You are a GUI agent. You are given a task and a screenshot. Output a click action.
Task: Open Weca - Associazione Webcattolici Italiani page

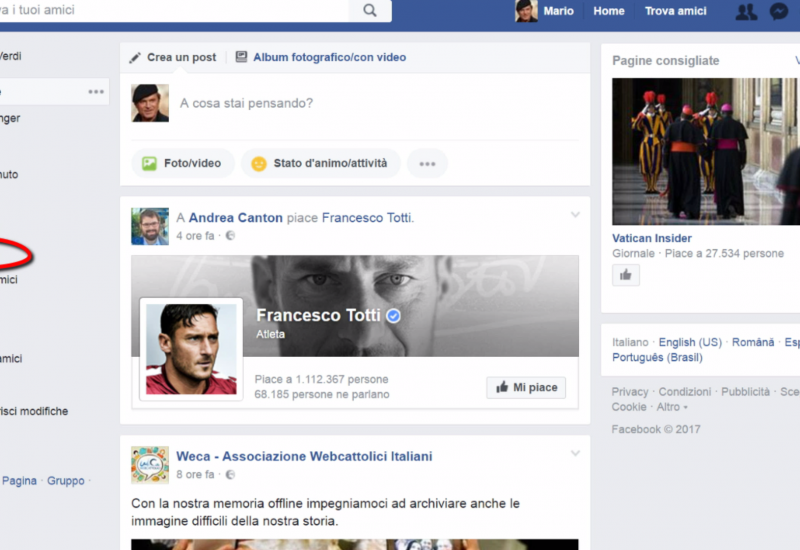pos(304,456)
